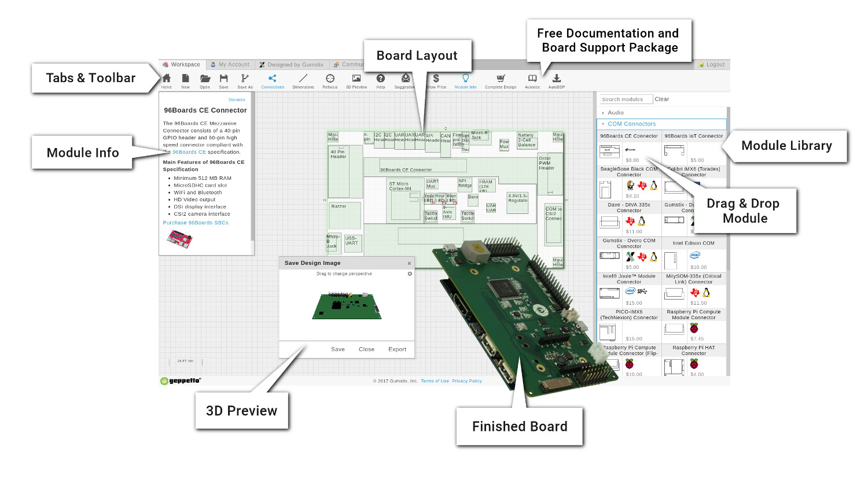Dismiss the module info panel
This screenshot has height=491, width=868.
click(x=237, y=100)
